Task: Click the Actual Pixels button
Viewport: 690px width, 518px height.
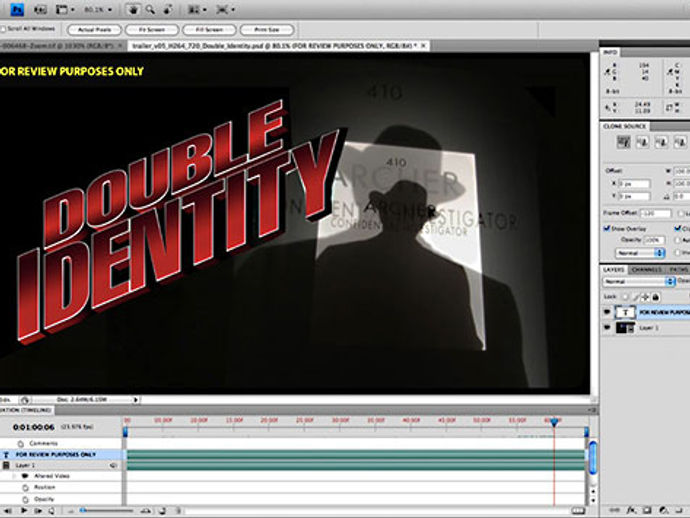Action: click(x=94, y=30)
